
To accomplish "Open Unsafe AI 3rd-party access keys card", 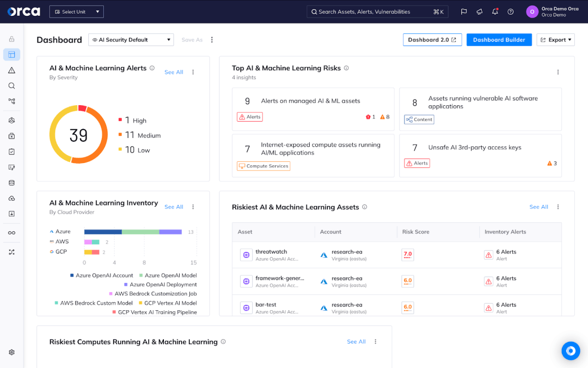I will (x=480, y=155).
